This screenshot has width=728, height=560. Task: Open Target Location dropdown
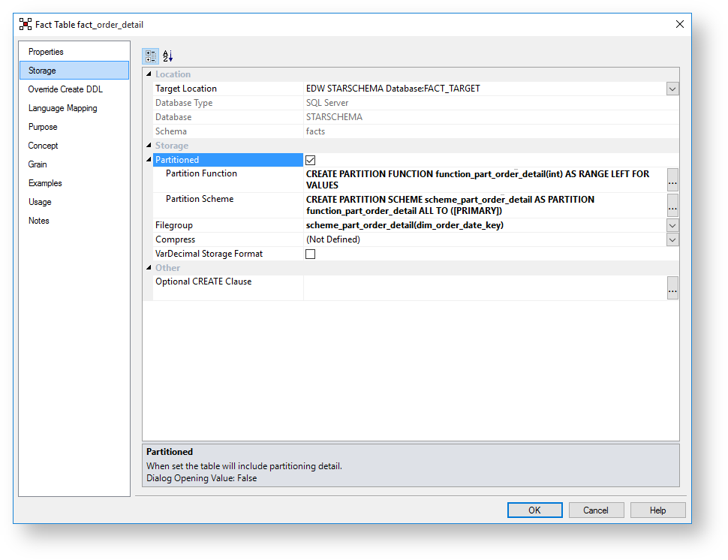(672, 89)
